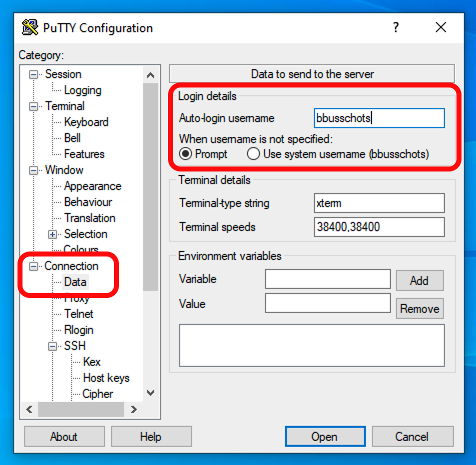Screen dimensions: 476x465
Task: Click the About button
Action: (x=64, y=436)
